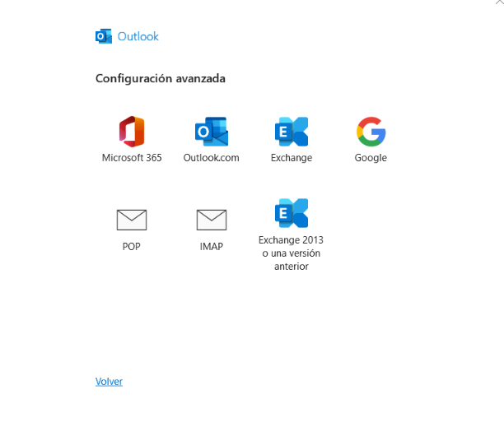Pick the Exchange account type icon

pos(292,132)
